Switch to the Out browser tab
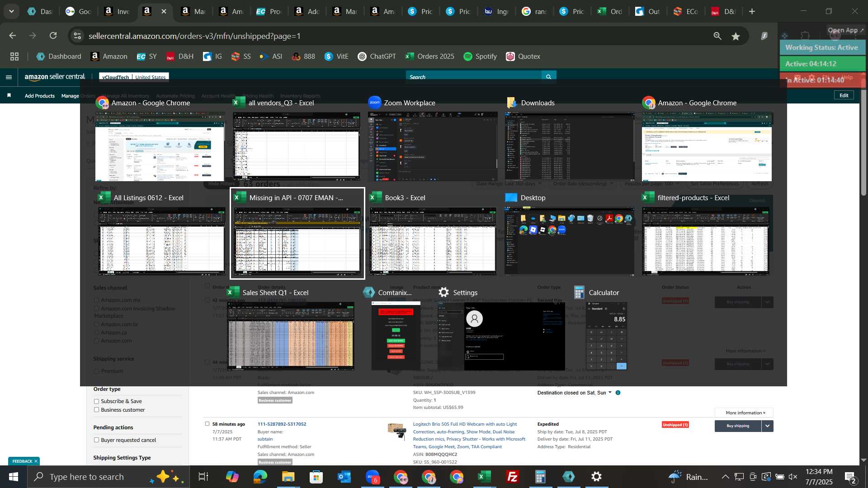This screenshot has width=868, height=488. pos(648,11)
